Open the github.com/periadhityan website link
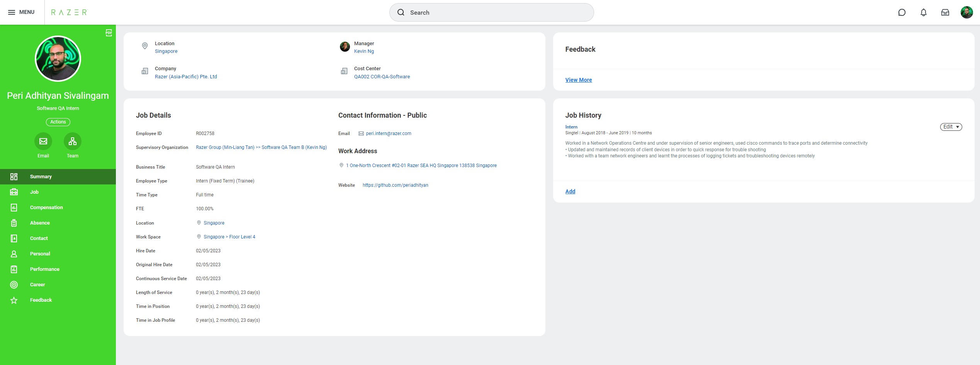The height and width of the screenshot is (365, 980). [x=395, y=185]
